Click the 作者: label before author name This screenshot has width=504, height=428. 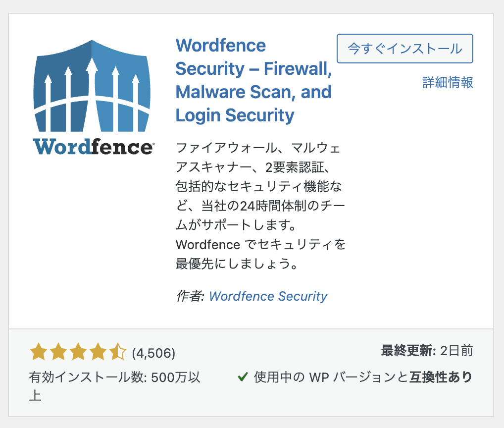(x=190, y=296)
